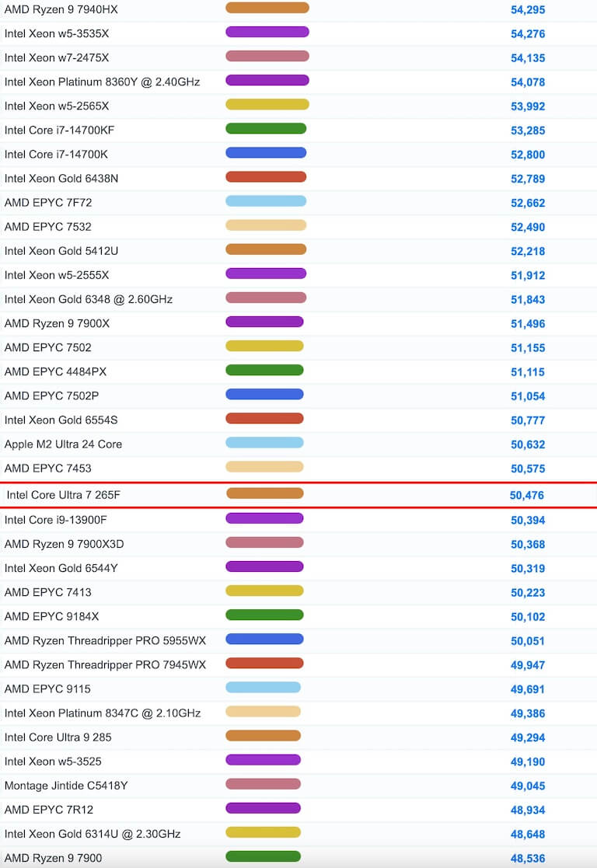This screenshot has height=868, width=597.
Task: Click the score 52,218 for Xeon Gold 5412U
Action: tap(528, 251)
